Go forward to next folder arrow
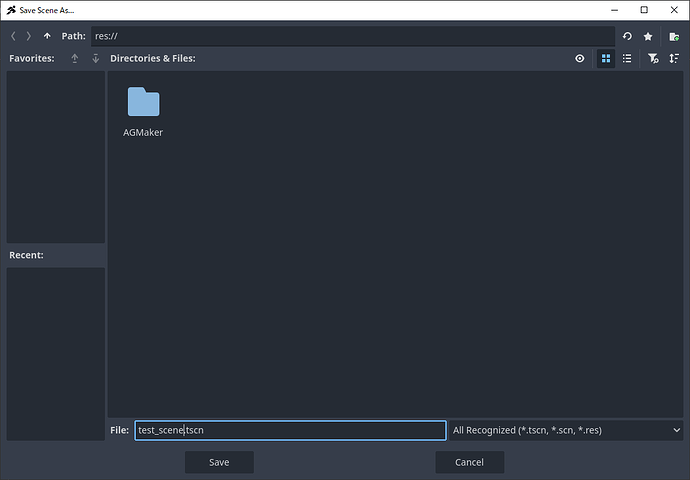Screen dimensions: 690x480 (x=29, y=36)
